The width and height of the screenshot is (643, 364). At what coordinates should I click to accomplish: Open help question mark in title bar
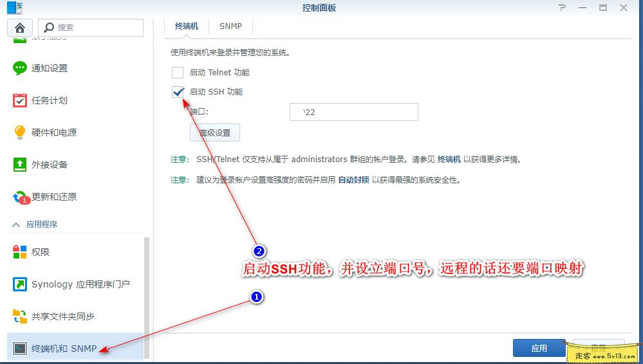562,7
